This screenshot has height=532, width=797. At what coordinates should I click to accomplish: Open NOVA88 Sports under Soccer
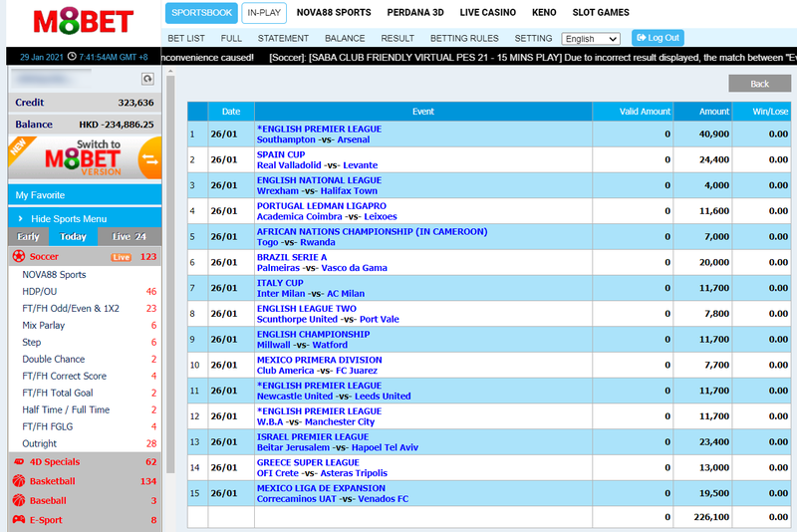(x=54, y=274)
